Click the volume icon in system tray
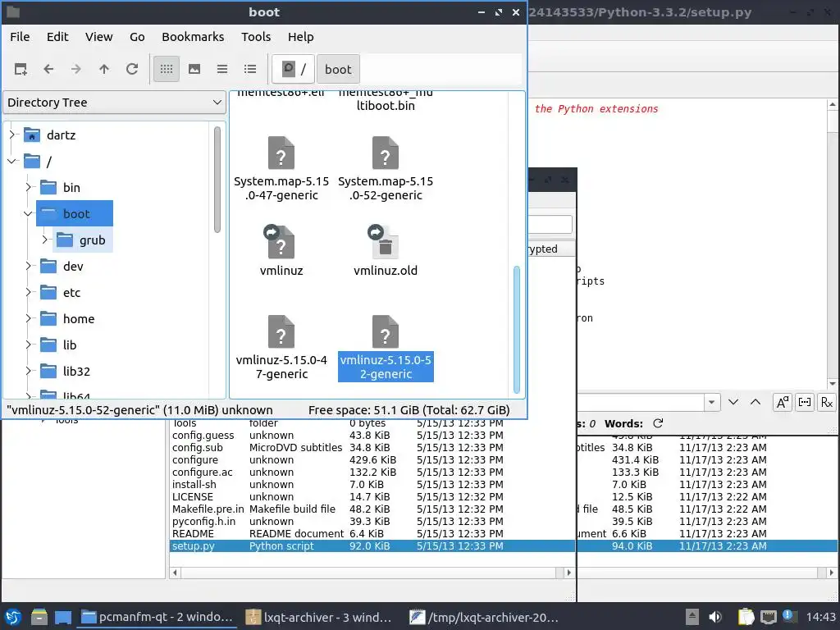The width and height of the screenshot is (840, 630). 715,617
